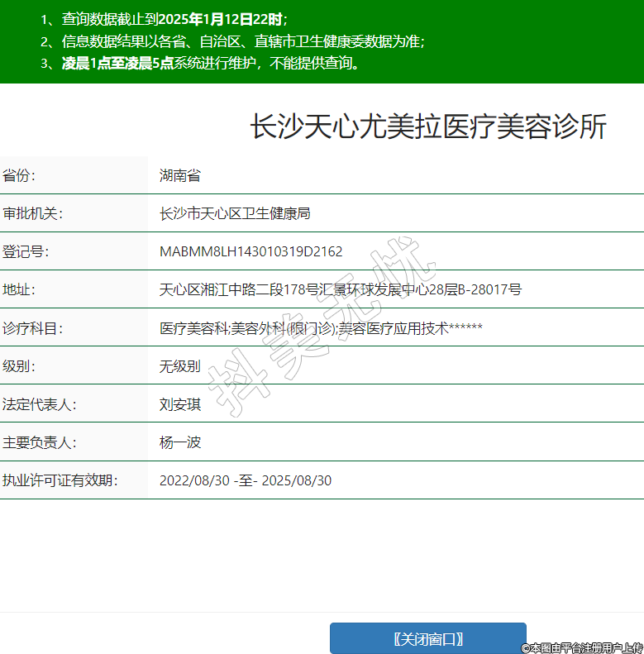Click the 无级别 level value
The width and height of the screenshot is (644, 654).
pos(180,366)
